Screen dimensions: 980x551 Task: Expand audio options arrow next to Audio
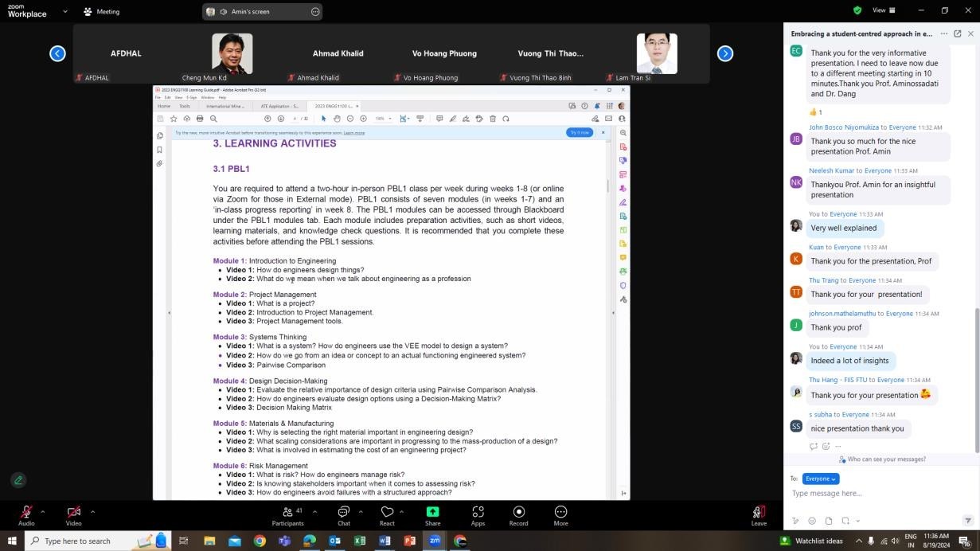tap(43, 511)
